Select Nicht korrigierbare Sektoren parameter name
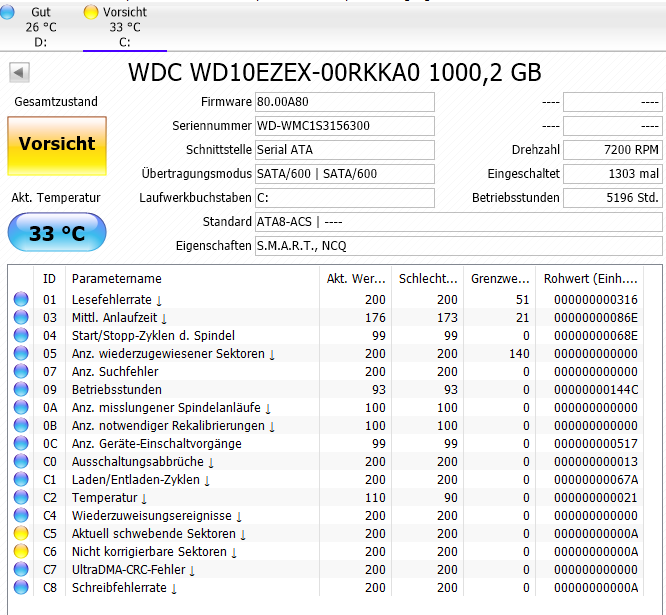Image resolution: width=666 pixels, height=615 pixels. coord(150,552)
